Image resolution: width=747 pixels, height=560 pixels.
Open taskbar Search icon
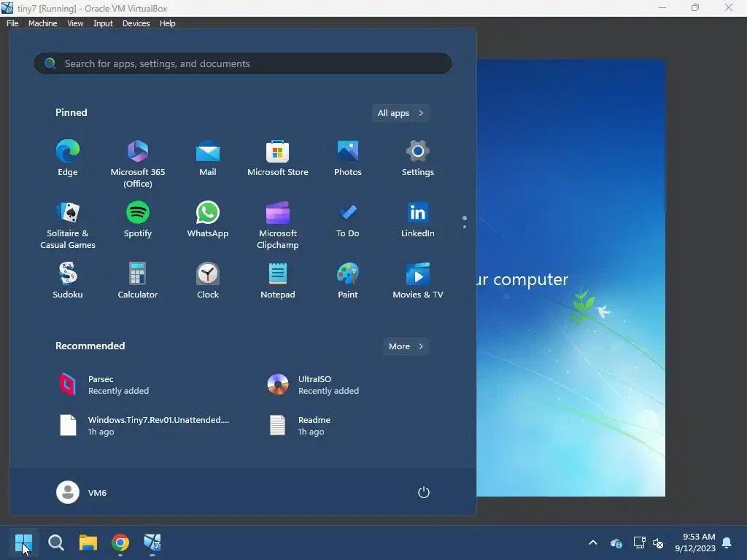56,542
